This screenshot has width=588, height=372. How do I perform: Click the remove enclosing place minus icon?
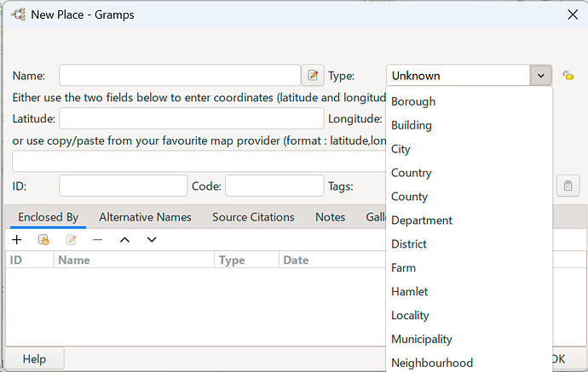(98, 240)
